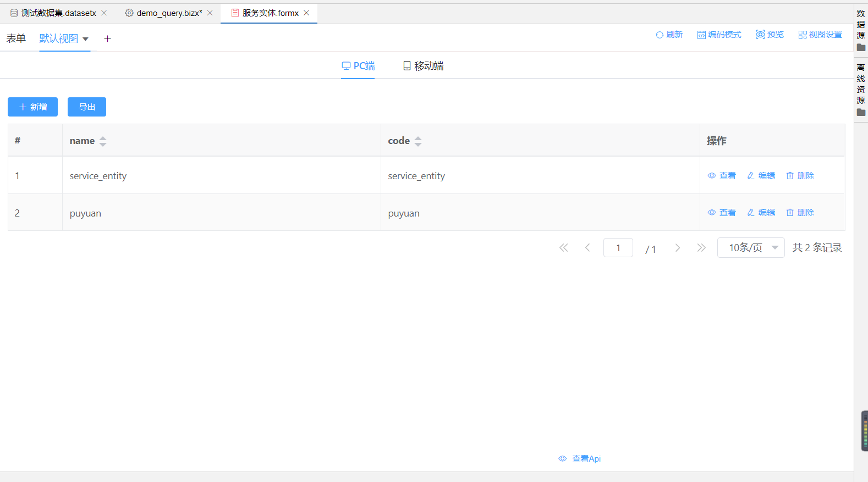
Task: Switch to demo_query.bizx tab
Action: tap(169, 13)
